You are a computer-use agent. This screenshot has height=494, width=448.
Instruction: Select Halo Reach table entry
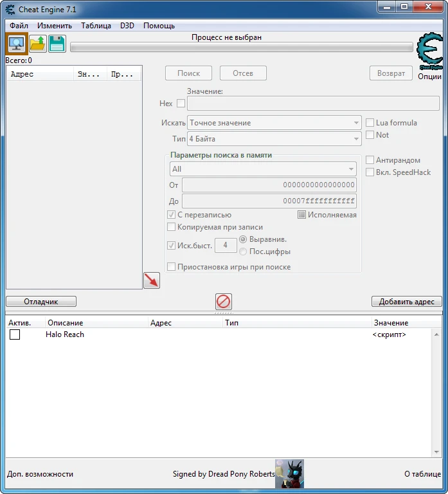[x=65, y=334]
